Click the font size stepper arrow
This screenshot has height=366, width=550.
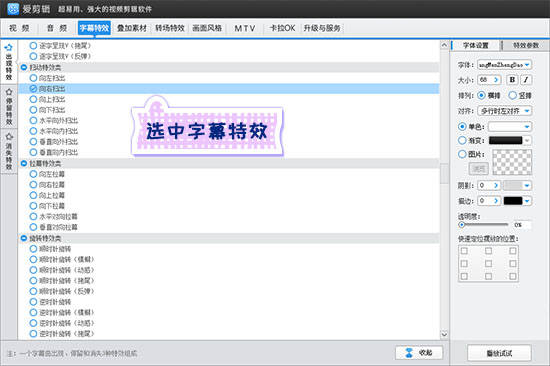click(496, 80)
